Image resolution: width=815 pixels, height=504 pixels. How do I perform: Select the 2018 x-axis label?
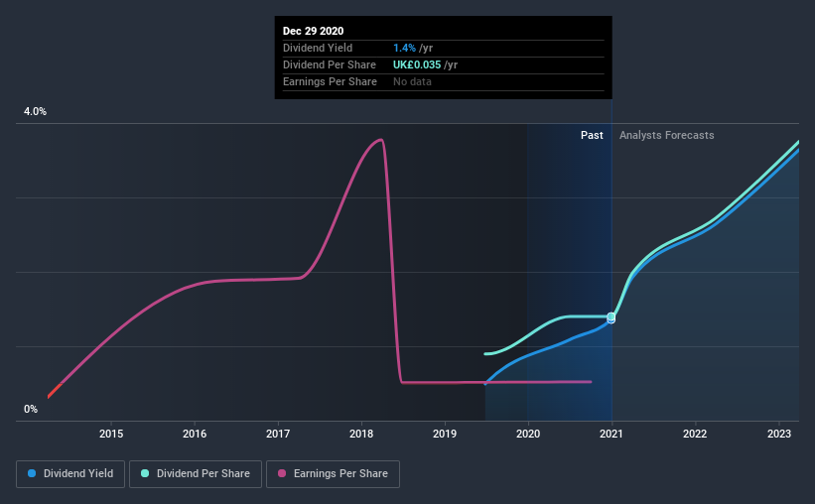click(x=361, y=434)
